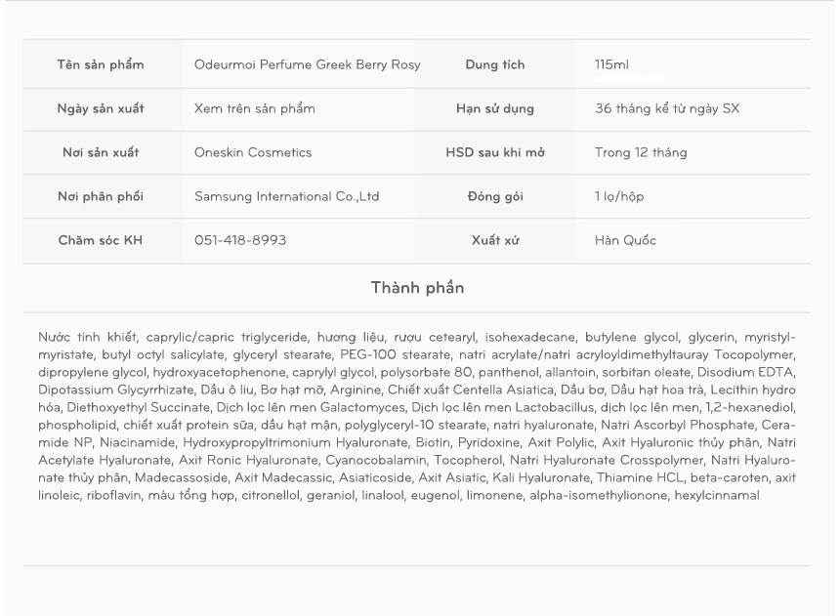
Task: Click the ingredients paragraph starting "Nước tinh khiết"
Action: (x=417, y=417)
